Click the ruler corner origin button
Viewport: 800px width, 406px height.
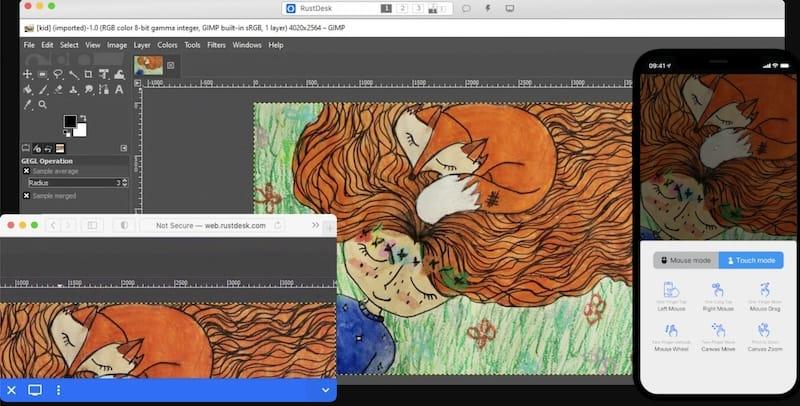pyautogui.click(x=137, y=83)
